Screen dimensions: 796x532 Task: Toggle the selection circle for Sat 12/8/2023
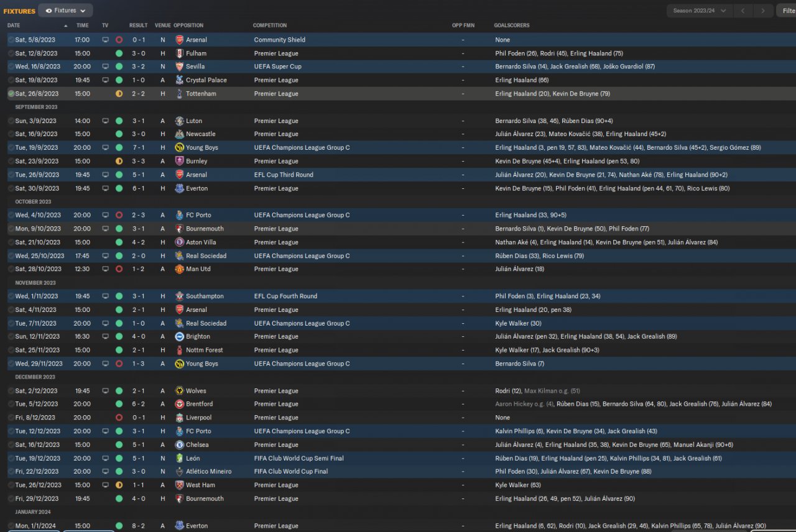coord(11,53)
